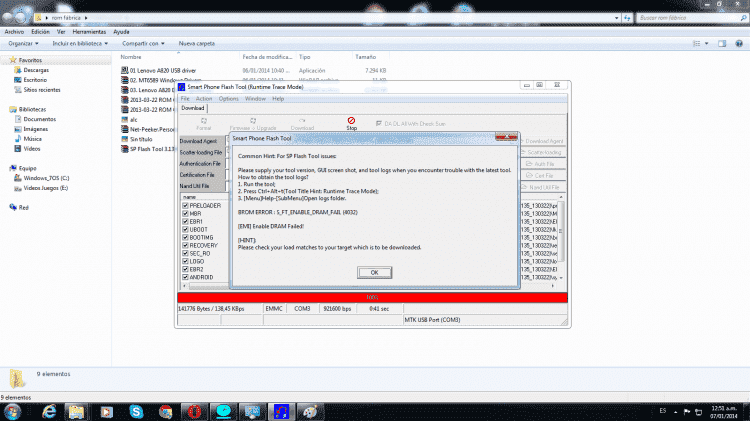The width and height of the screenshot is (750, 421).
Task: Toggle DA DL All With Check Sum checkbox
Action: click(379, 123)
